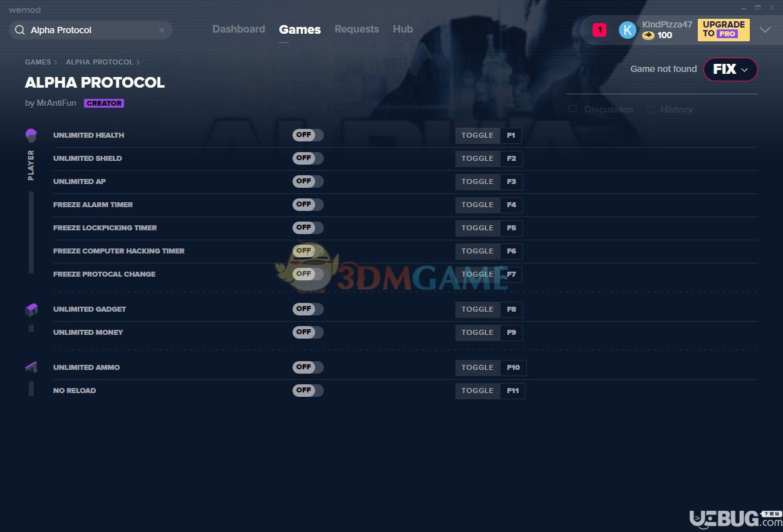The width and height of the screenshot is (783, 532).
Task: Open the FIX dropdown menu
Action: click(730, 69)
